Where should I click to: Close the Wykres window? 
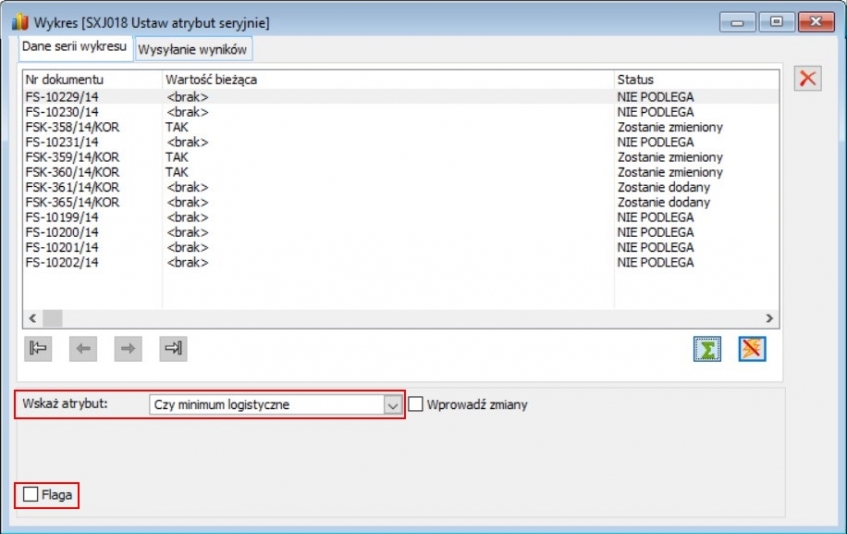coord(816,22)
